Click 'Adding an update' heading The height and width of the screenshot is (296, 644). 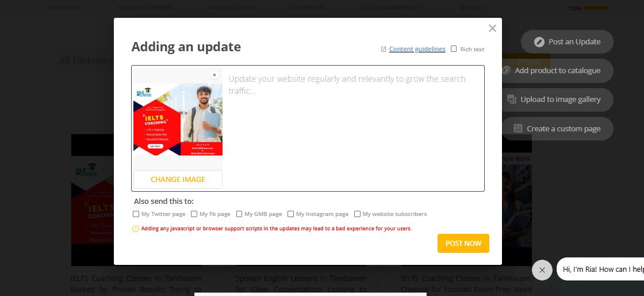pyautogui.click(x=186, y=47)
